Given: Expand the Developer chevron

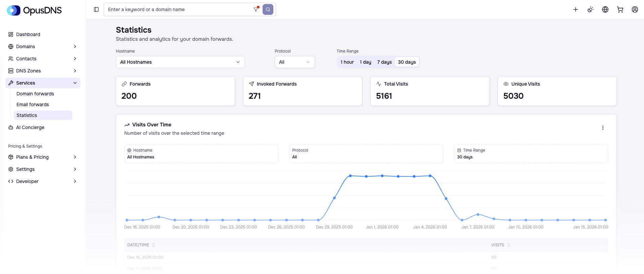Looking at the screenshot, I should pos(75,181).
